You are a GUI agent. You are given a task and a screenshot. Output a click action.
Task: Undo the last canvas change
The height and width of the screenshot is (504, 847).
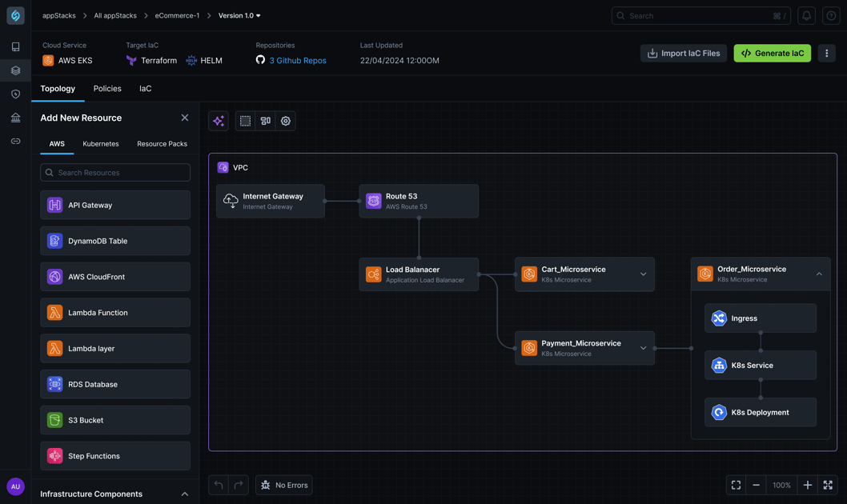tap(217, 485)
